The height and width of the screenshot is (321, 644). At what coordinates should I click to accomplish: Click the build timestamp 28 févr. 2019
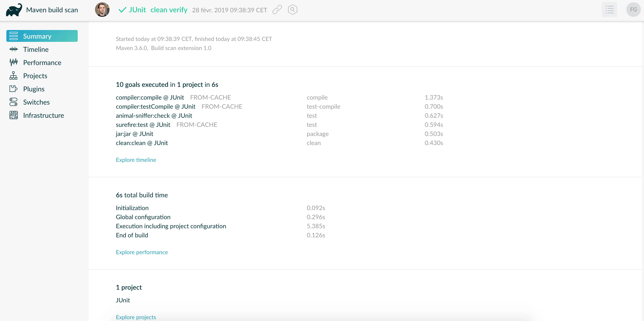click(230, 10)
